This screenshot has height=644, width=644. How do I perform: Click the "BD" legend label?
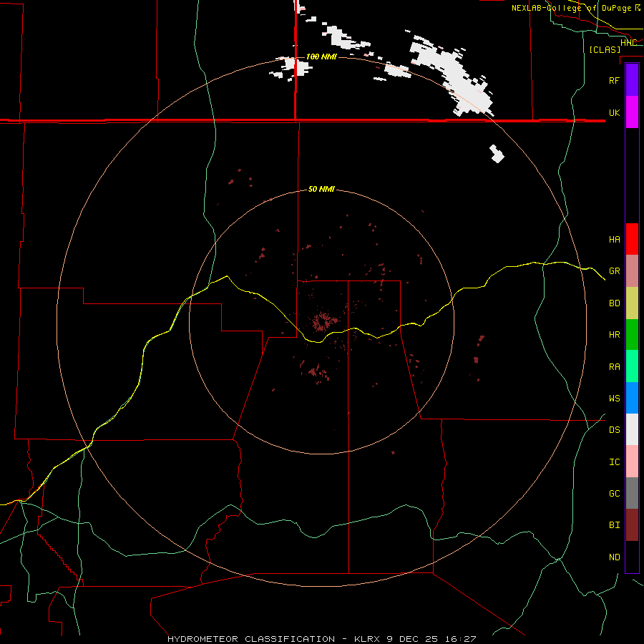click(x=614, y=303)
